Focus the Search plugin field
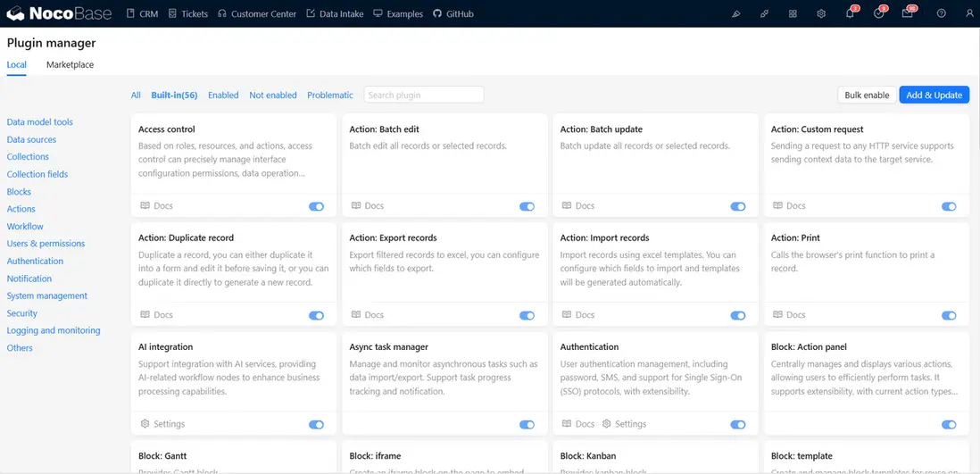Image resolution: width=980 pixels, height=474 pixels. 424,95
